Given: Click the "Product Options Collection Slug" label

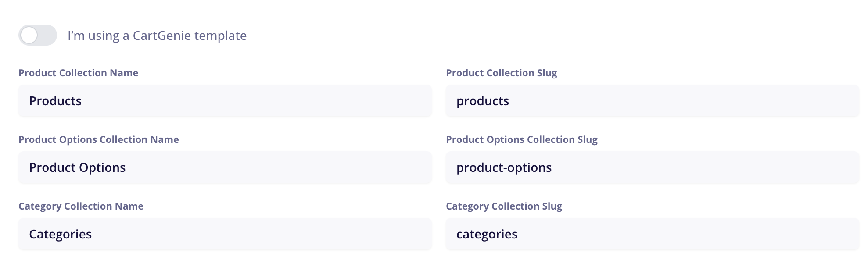Looking at the screenshot, I should coord(521,139).
